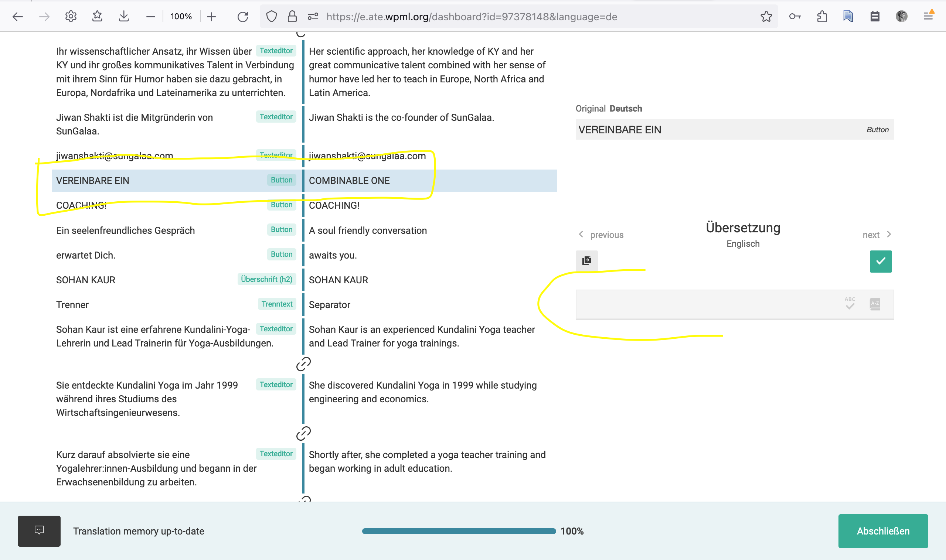Reload the page with refresh icon
Image resolution: width=946 pixels, height=560 pixels.
(x=242, y=17)
